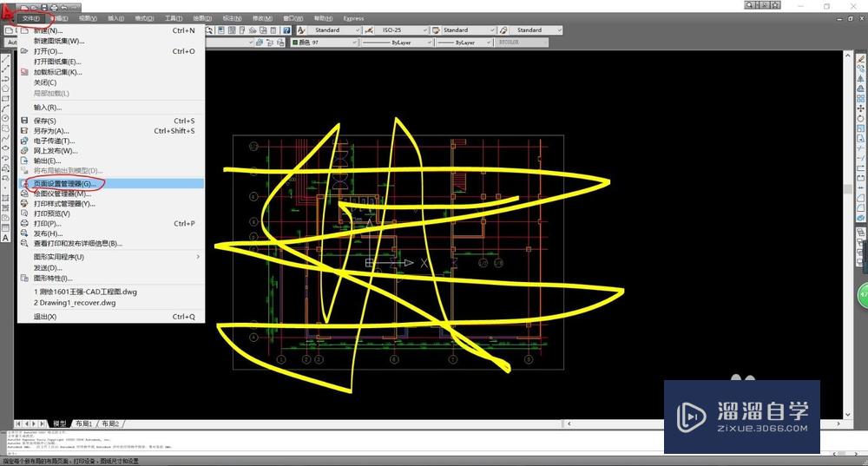Expand the 图形实用程序(U) submenu
Viewport: 868px width, 466px height.
coord(111,257)
